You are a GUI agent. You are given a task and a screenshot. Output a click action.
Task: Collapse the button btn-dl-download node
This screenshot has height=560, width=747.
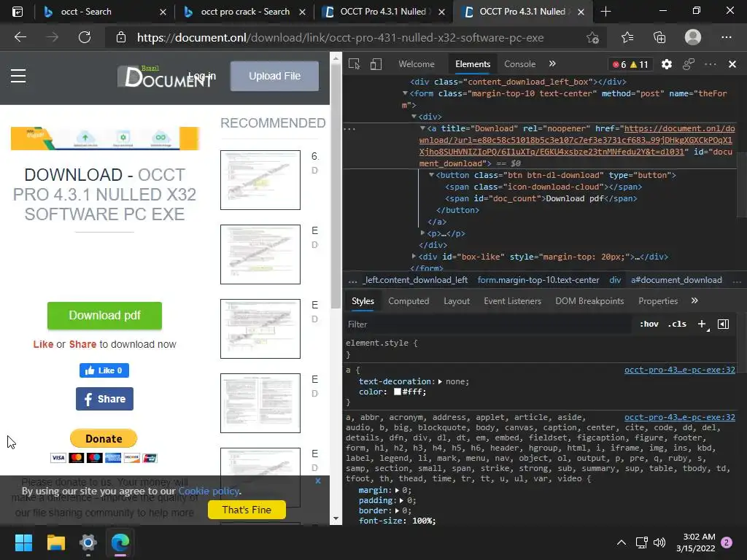pos(431,175)
